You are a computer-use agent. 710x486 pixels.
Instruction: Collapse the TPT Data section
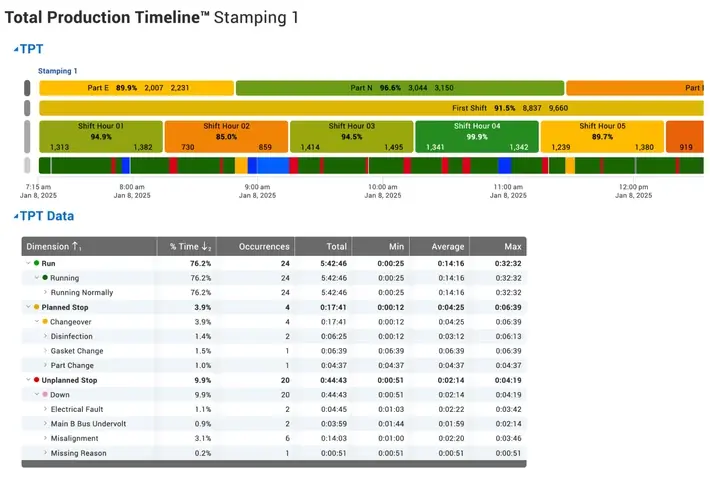16,217
